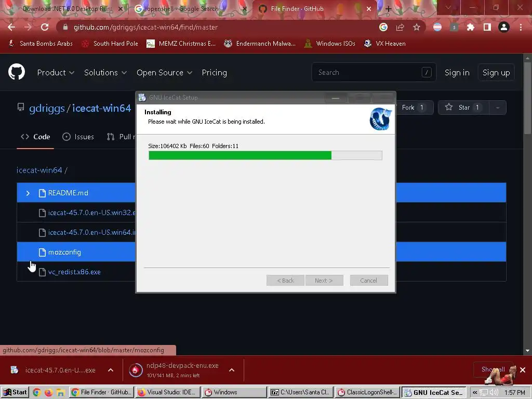Open a new tab with plus icon
532x399 pixels.
[x=389, y=9]
